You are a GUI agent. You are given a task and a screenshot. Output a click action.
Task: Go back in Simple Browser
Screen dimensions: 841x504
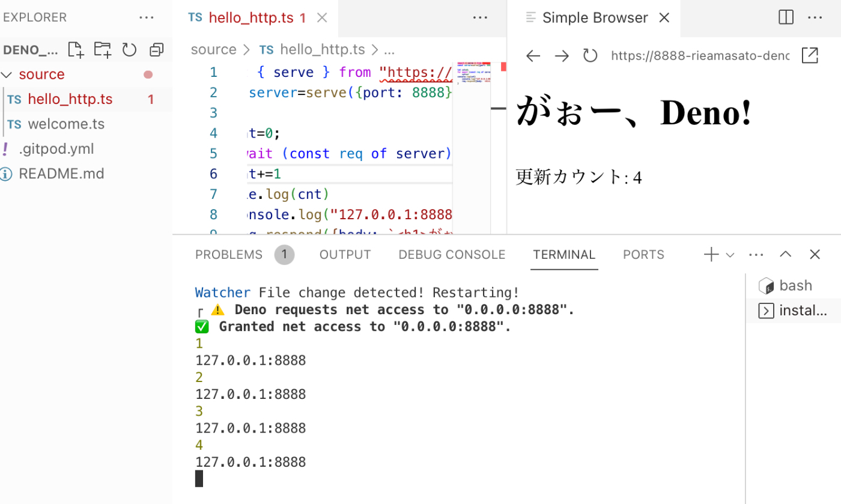click(533, 56)
